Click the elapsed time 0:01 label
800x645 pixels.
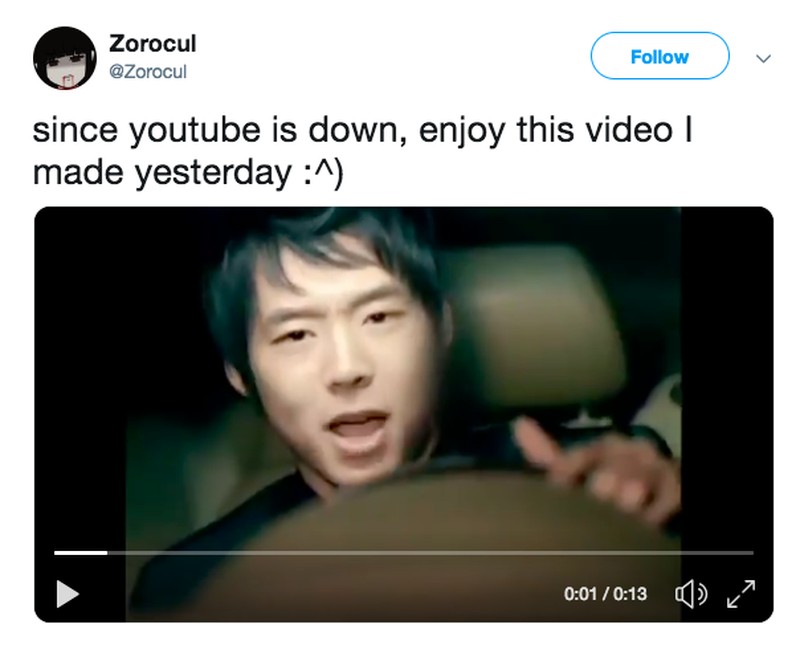[580, 594]
